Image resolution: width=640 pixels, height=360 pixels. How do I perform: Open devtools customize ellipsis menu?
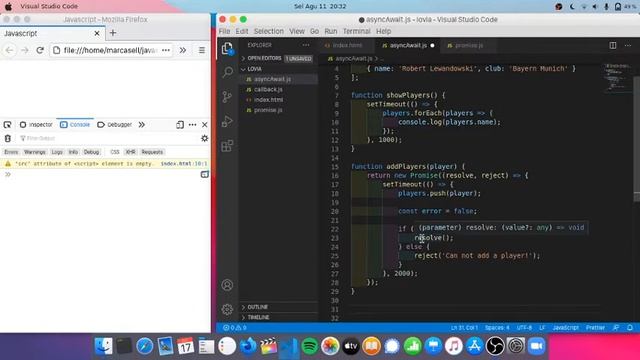[x=192, y=124]
